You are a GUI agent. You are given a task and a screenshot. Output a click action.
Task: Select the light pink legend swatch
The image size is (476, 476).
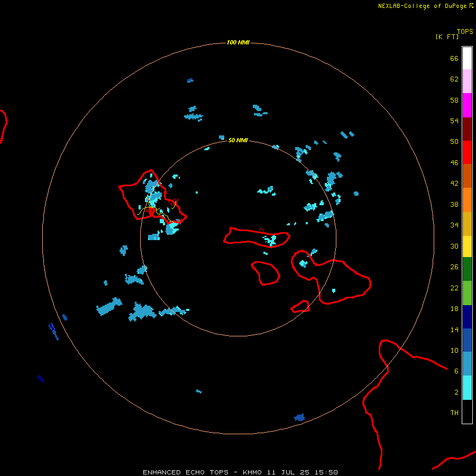[x=467, y=81]
